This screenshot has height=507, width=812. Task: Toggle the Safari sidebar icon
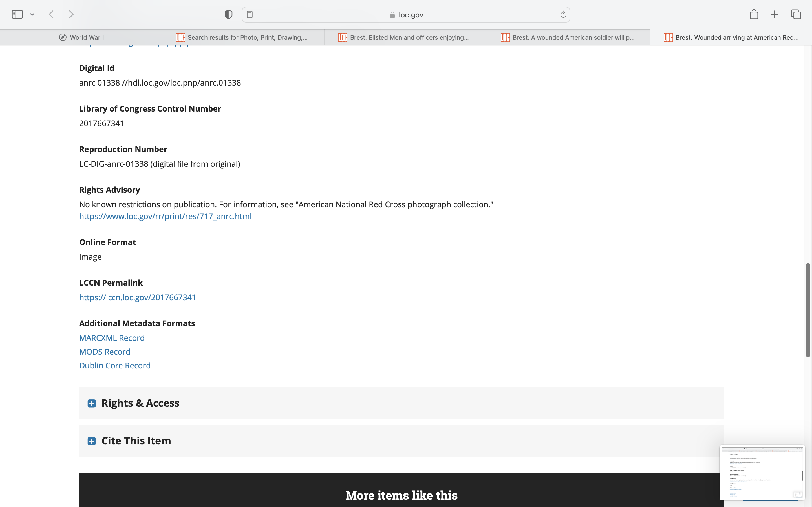click(x=17, y=14)
